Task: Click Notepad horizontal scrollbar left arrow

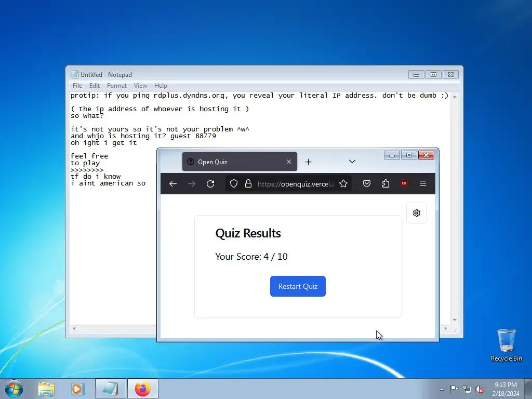Action: click(74, 328)
